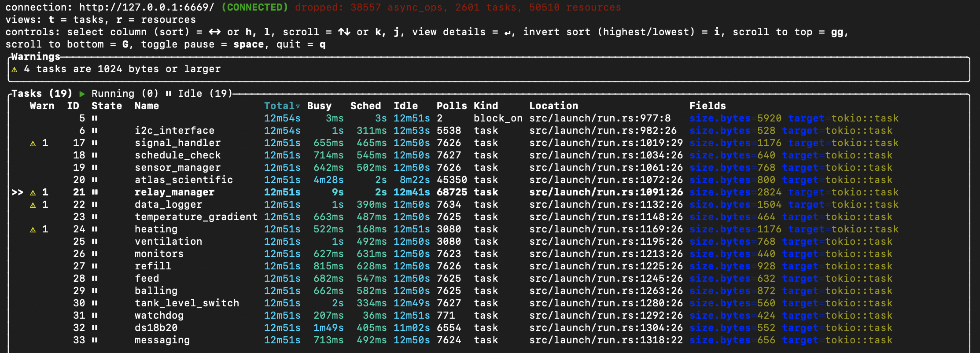Click polls value 45350

click(x=452, y=180)
